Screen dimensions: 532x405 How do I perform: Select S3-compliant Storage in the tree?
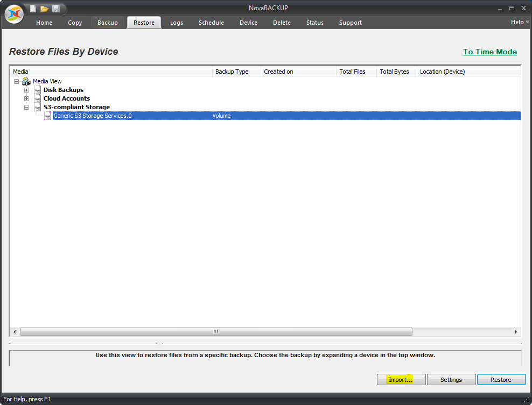[x=76, y=107]
